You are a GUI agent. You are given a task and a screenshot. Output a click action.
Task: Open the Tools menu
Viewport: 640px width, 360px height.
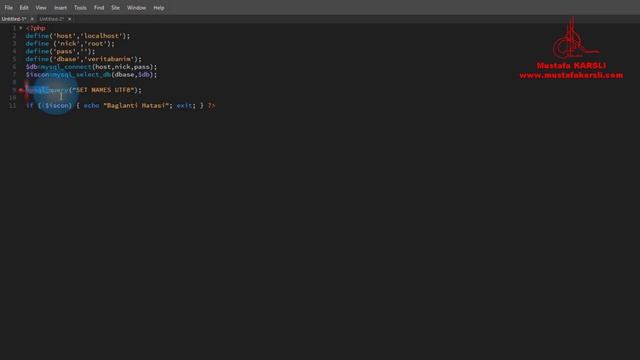80,8
